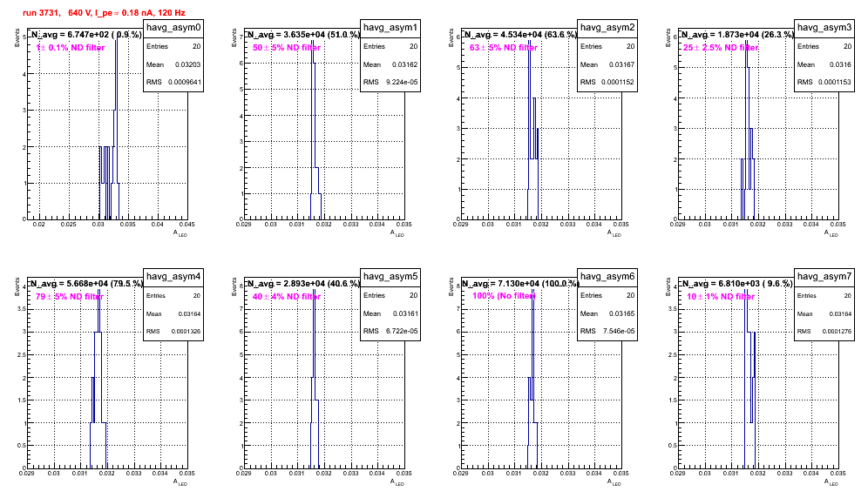This screenshot has width=868, height=498.
Task: Click the A_LED axis title under havg_asym0
Action: click(x=180, y=233)
